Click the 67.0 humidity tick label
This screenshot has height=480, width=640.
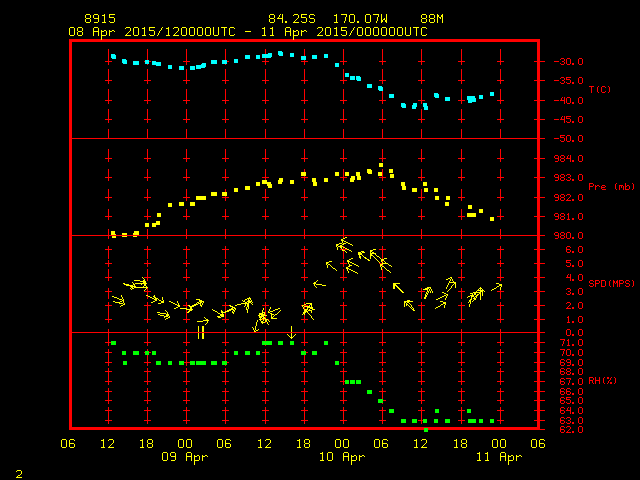(571, 382)
